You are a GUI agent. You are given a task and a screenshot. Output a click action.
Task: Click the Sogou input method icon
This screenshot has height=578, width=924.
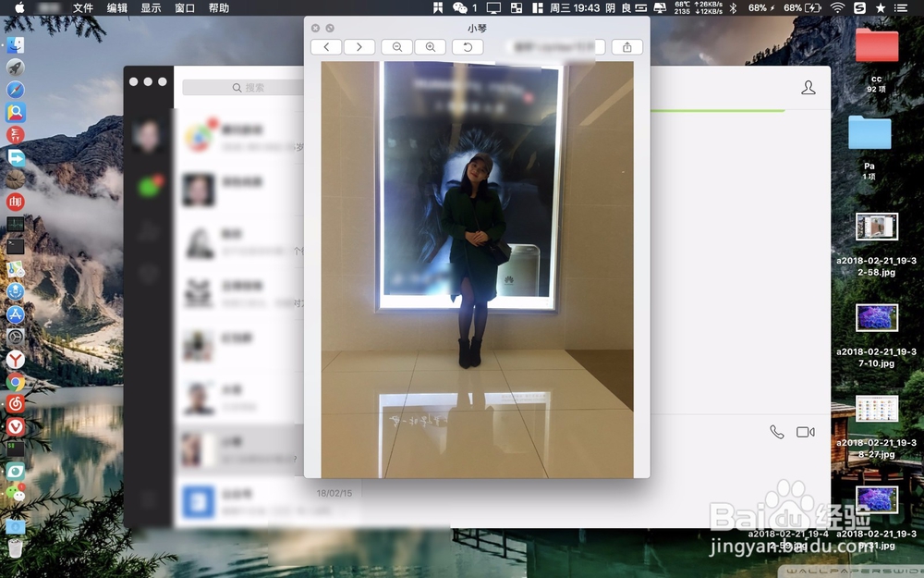point(859,7)
